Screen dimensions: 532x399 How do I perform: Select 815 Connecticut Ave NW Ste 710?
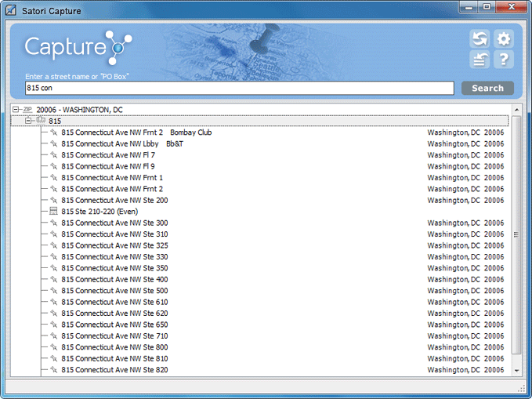point(114,336)
